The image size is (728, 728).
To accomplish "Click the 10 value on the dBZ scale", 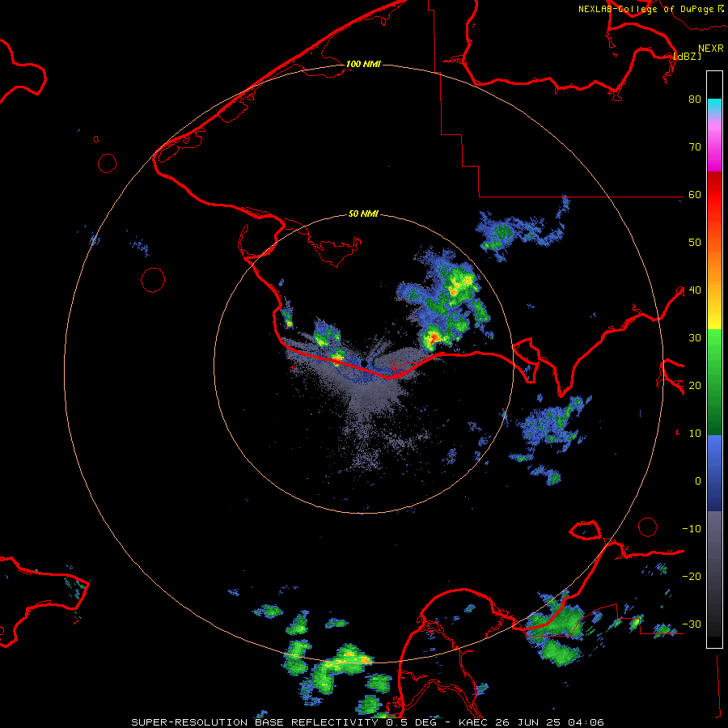I will click(x=695, y=434).
